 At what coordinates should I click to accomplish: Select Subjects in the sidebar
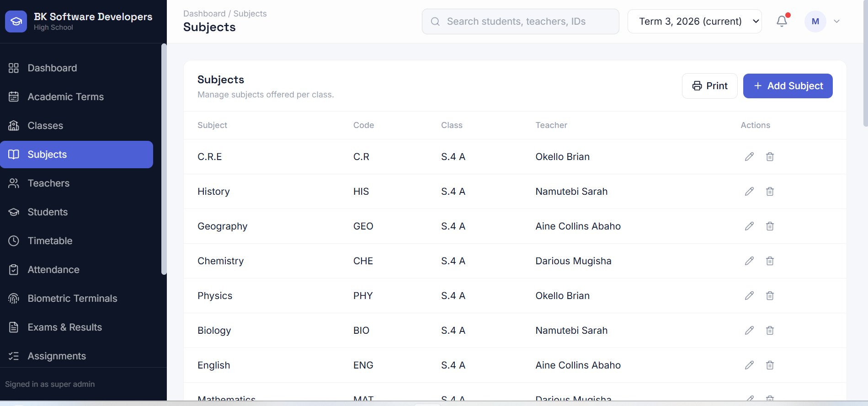76,155
